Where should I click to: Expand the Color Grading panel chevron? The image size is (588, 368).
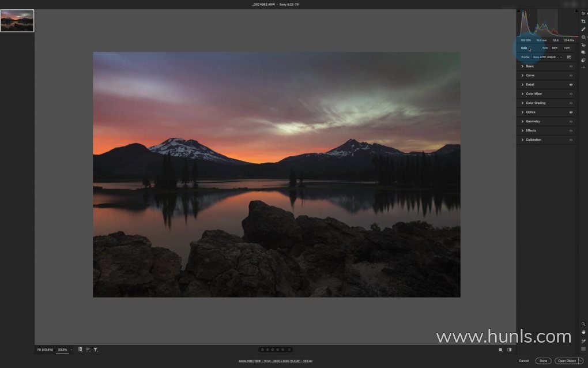point(522,103)
